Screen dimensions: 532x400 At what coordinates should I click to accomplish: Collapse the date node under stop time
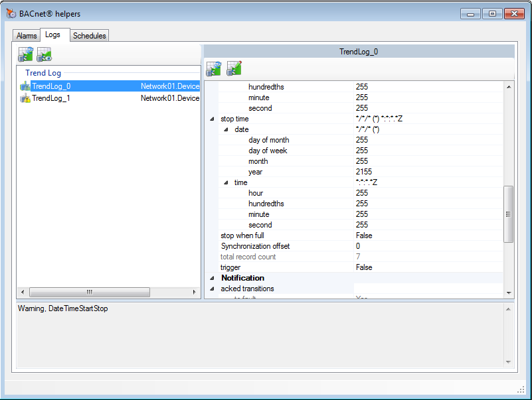(226, 129)
